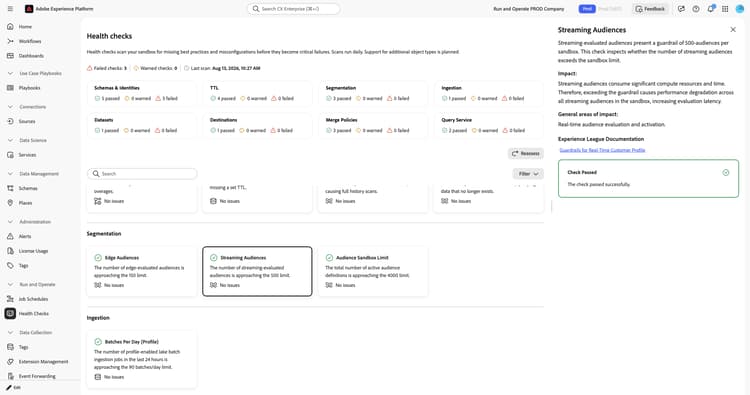Click the Warned checks count
750x395 pixels.
[155, 68]
